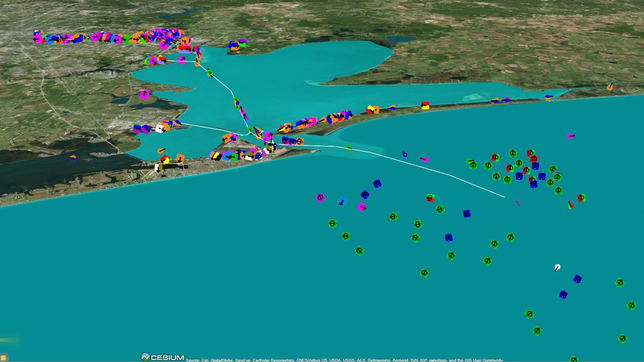Select the white vessel marker in open ocean
The image size is (644, 362).
click(557, 268)
